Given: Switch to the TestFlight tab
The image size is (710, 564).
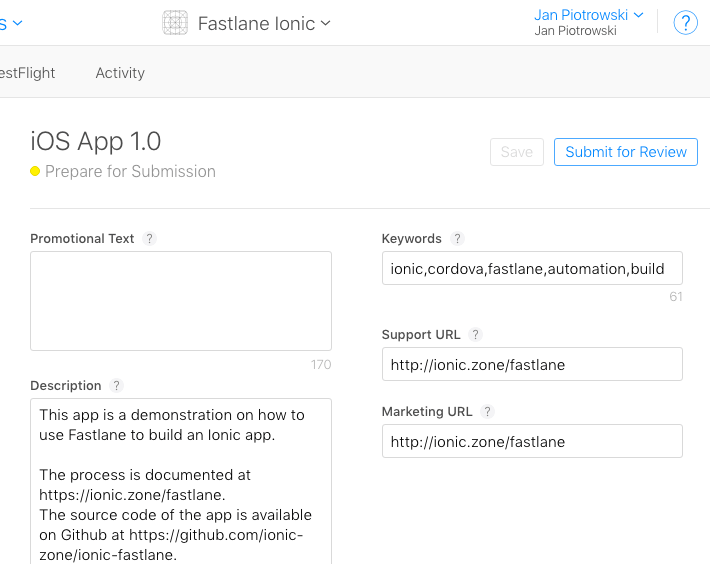Looking at the screenshot, I should [27, 73].
